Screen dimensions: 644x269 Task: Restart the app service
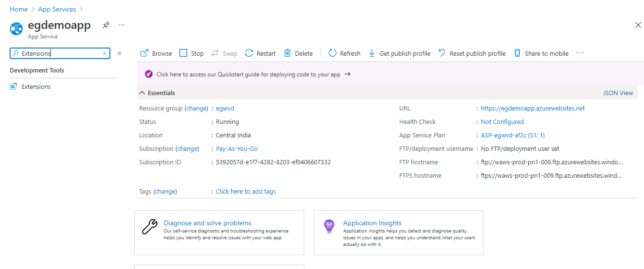260,53
